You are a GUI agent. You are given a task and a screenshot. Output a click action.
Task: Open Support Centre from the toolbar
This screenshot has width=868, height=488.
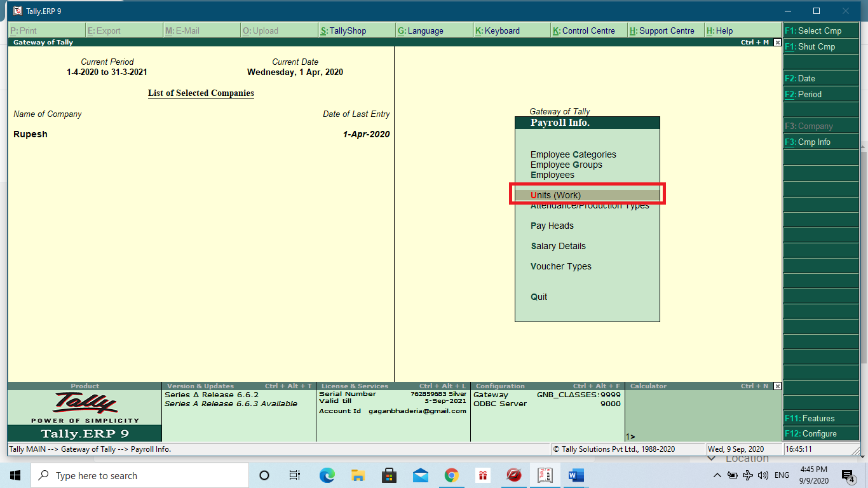[661, 30]
